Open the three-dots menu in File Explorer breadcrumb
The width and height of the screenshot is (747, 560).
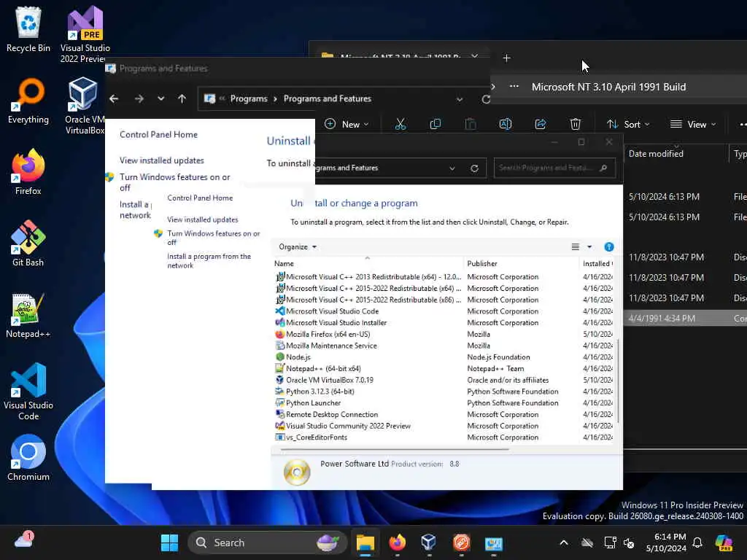coord(514,87)
